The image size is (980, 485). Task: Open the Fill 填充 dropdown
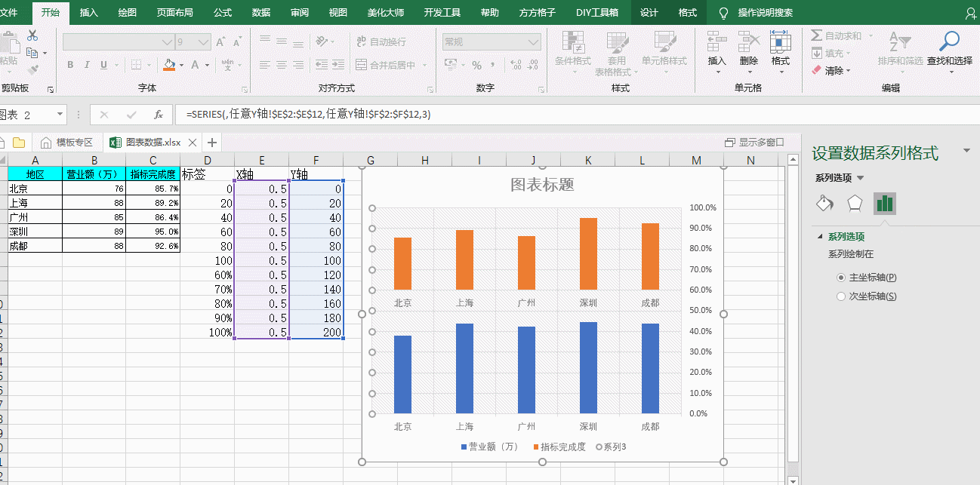click(831, 53)
